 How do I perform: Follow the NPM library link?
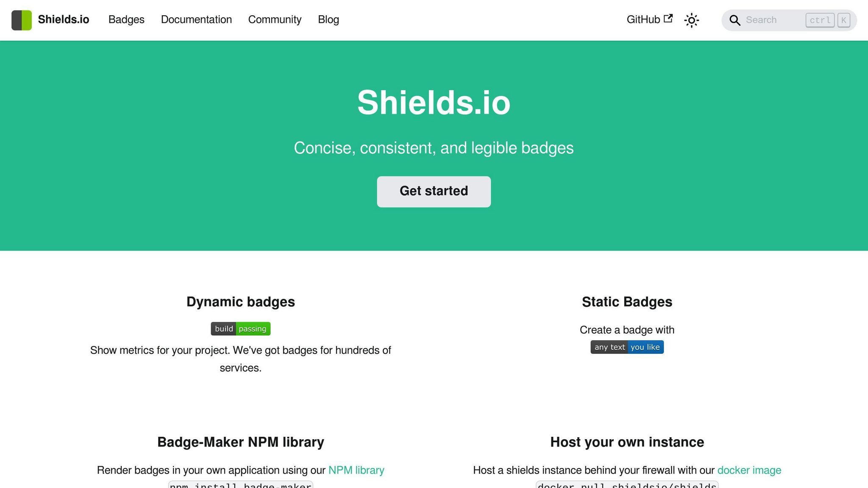356,470
